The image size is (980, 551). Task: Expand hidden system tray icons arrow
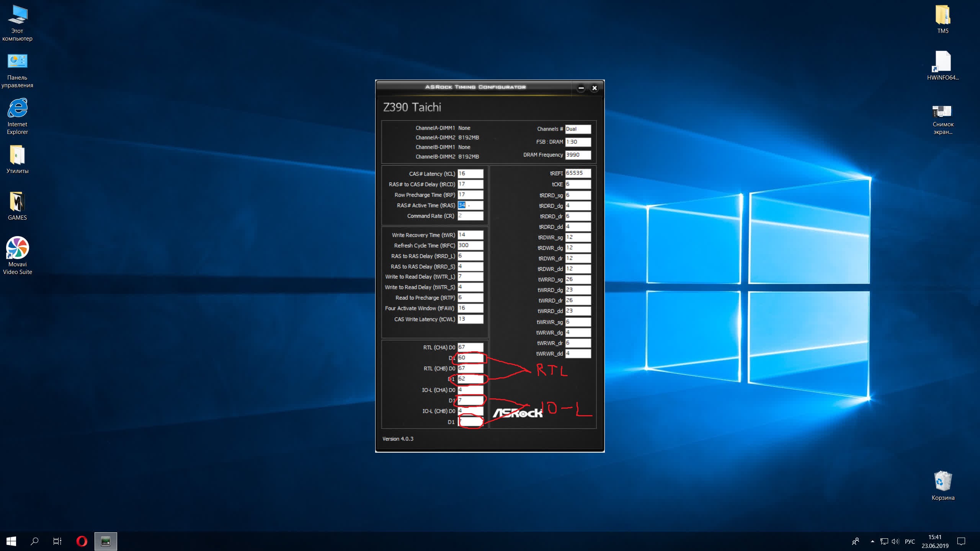click(872, 541)
